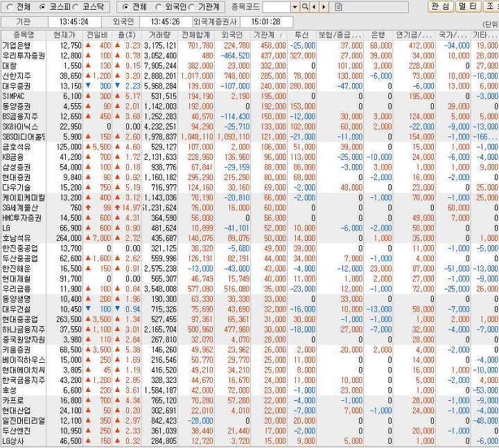Select the 호남석유 stock name
The width and height of the screenshot is (499, 448).
click(x=16, y=238)
